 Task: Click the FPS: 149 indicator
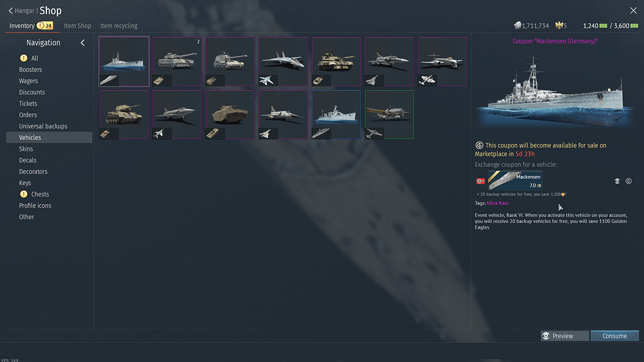pyautogui.click(x=10, y=360)
